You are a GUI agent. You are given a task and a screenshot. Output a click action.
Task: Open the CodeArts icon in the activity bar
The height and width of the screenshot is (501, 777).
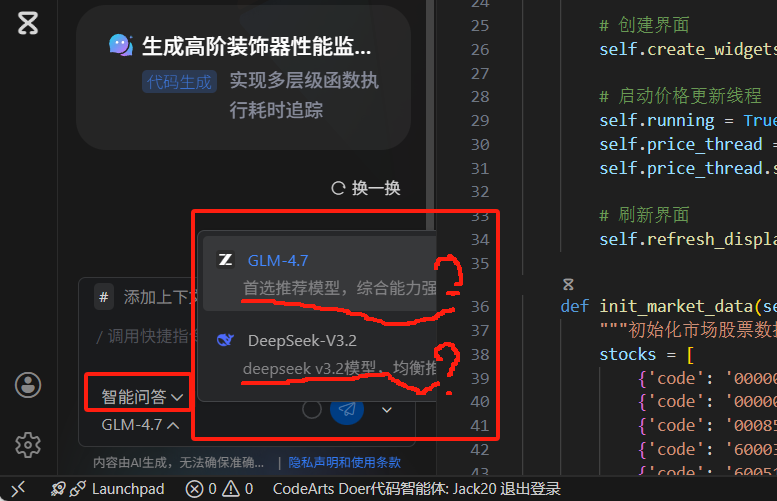click(x=28, y=23)
